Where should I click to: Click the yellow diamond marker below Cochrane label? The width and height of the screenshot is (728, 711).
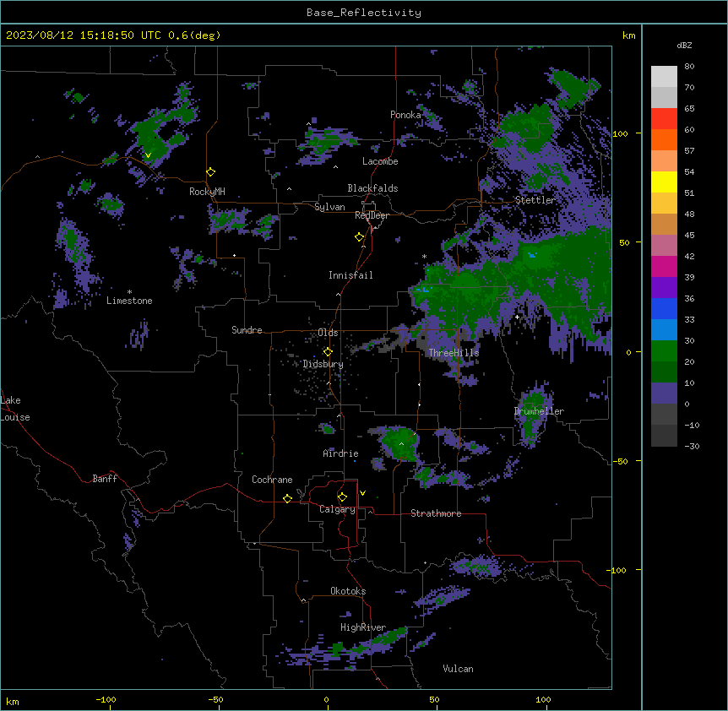(287, 498)
